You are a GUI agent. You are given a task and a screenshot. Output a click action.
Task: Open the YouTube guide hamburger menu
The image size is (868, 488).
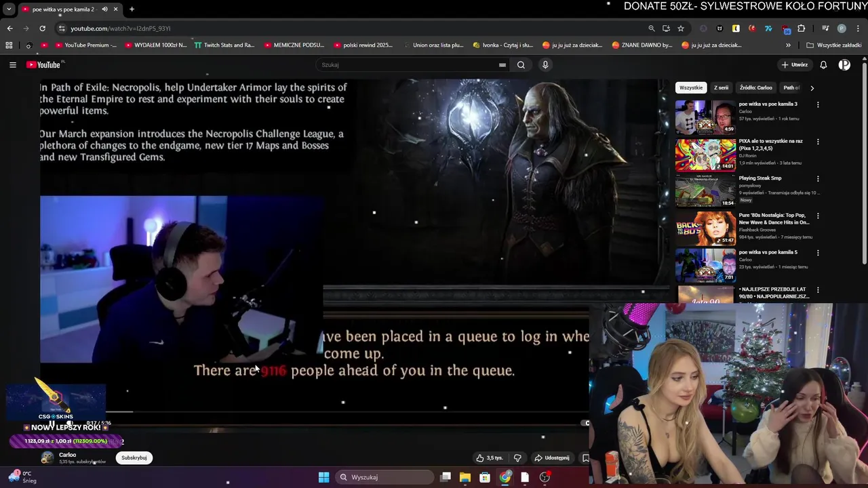tap(12, 65)
